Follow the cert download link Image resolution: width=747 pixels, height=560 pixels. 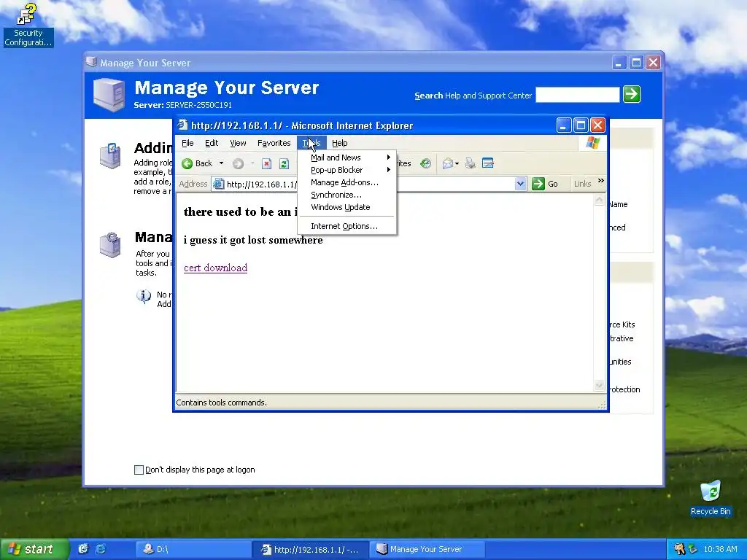(215, 268)
